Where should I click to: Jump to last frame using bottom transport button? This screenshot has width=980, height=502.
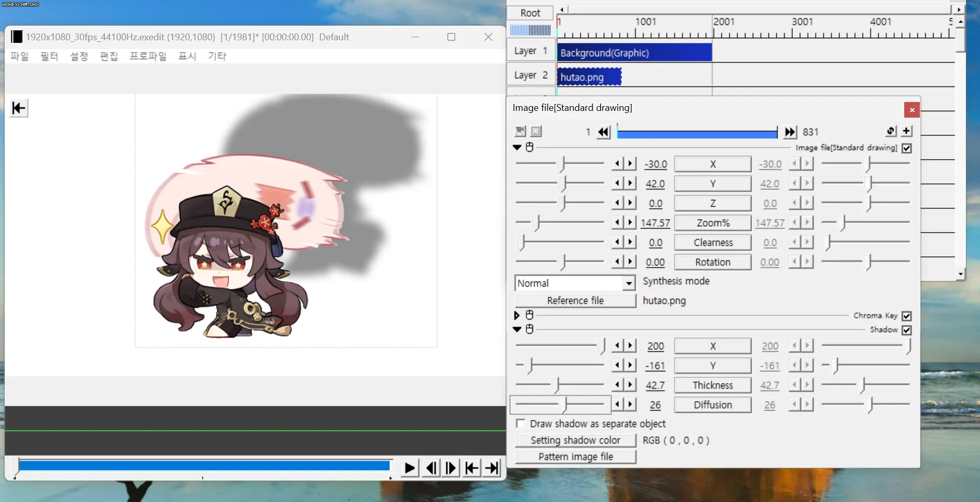[492, 468]
